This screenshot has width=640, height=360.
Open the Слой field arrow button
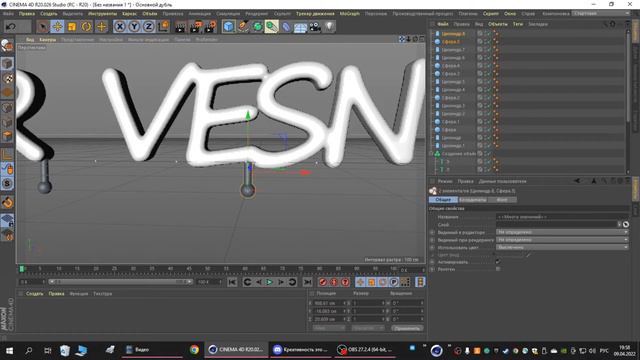pyautogui.click(x=619, y=224)
